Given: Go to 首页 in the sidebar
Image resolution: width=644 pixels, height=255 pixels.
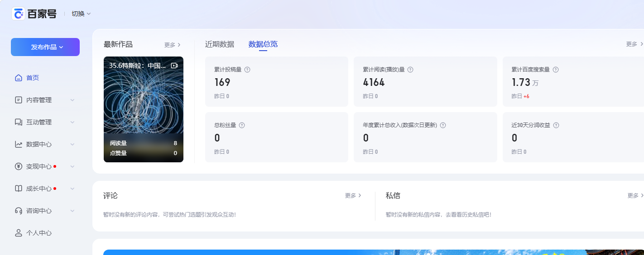Looking at the screenshot, I should tap(33, 78).
